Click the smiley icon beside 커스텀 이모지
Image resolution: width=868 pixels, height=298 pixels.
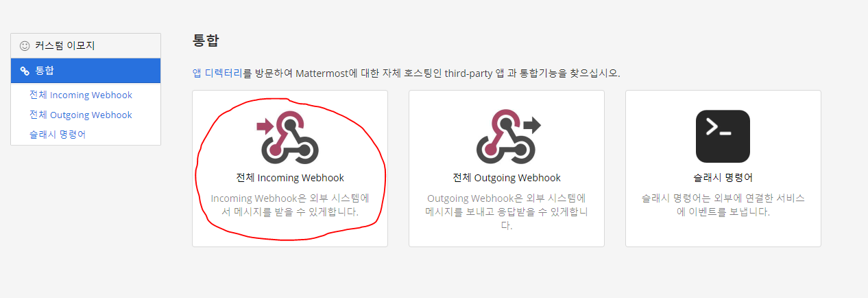tap(25, 46)
